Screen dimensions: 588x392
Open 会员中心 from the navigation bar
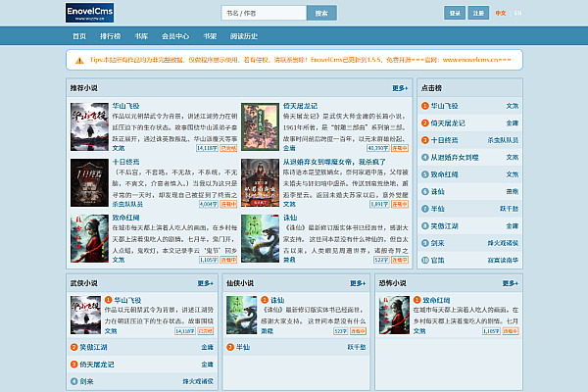175,36
